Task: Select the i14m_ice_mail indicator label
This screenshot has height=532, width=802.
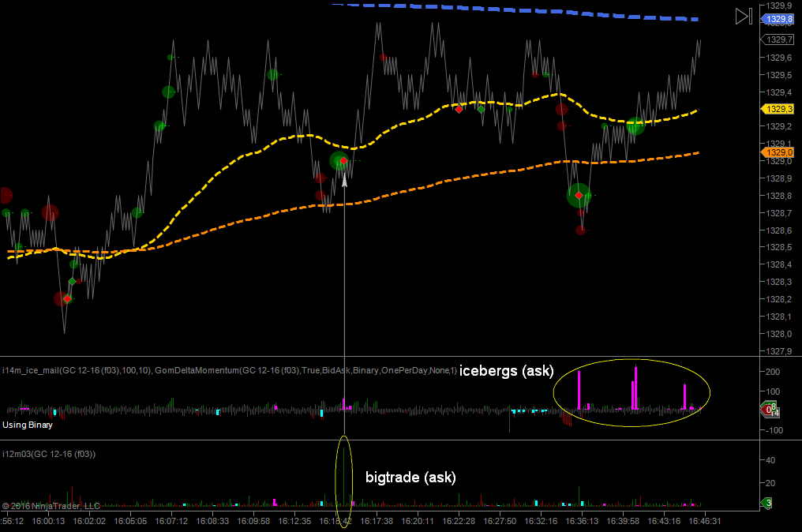Action: pyautogui.click(x=79, y=370)
